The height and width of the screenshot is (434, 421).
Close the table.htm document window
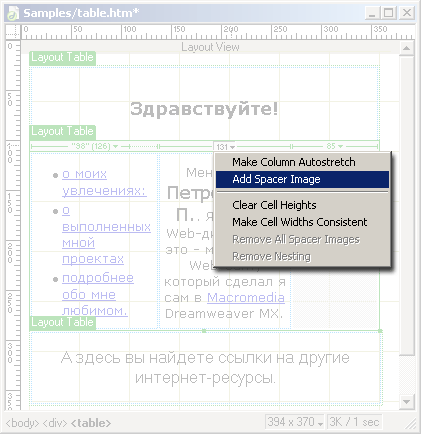[407, 13]
